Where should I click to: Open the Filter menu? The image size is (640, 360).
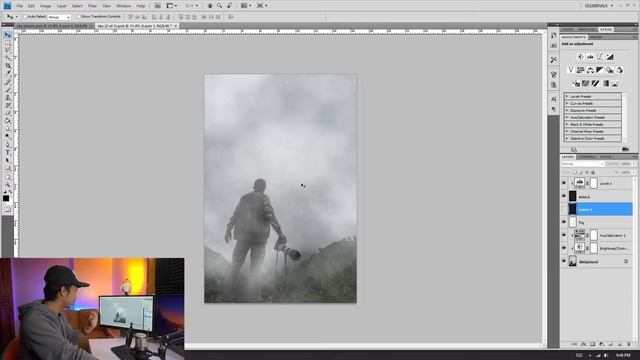click(92, 6)
